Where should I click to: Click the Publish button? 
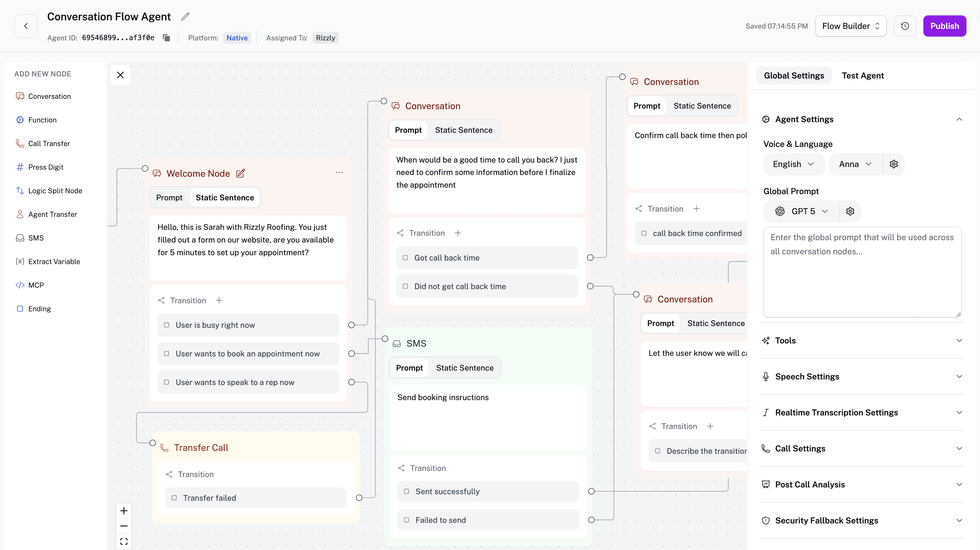[x=945, y=26]
